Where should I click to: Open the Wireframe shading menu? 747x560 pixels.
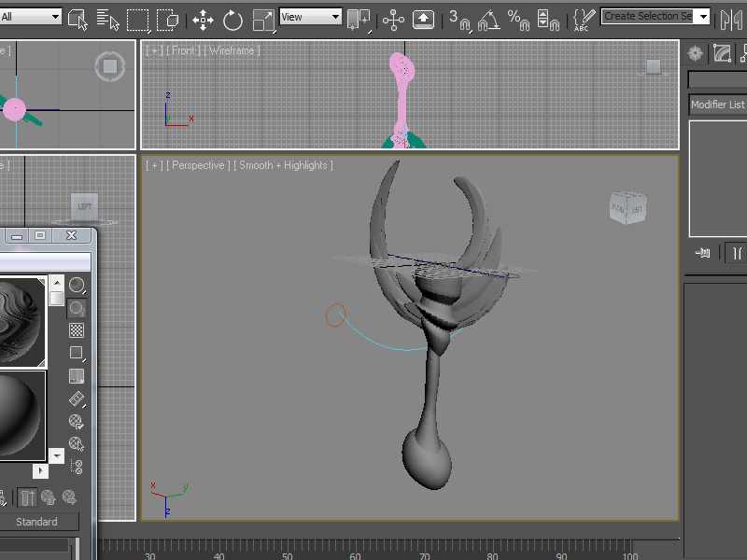[233, 50]
